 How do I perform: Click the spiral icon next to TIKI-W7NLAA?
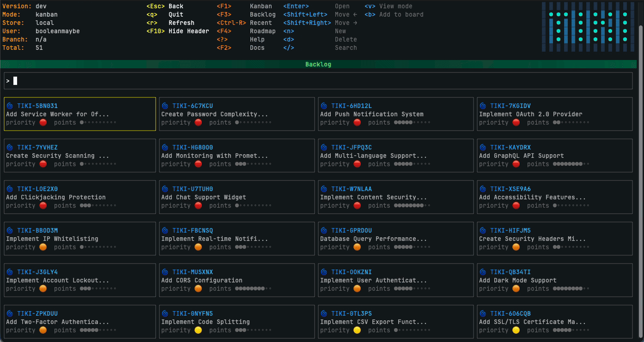[325, 188]
